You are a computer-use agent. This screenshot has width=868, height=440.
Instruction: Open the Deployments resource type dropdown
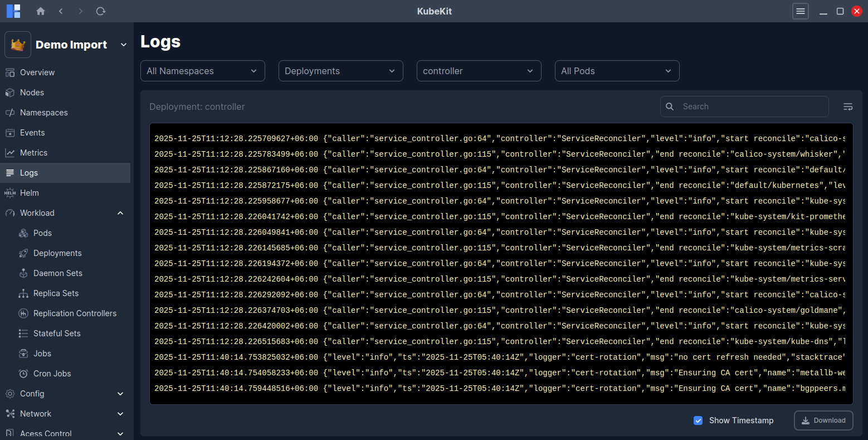(x=340, y=71)
